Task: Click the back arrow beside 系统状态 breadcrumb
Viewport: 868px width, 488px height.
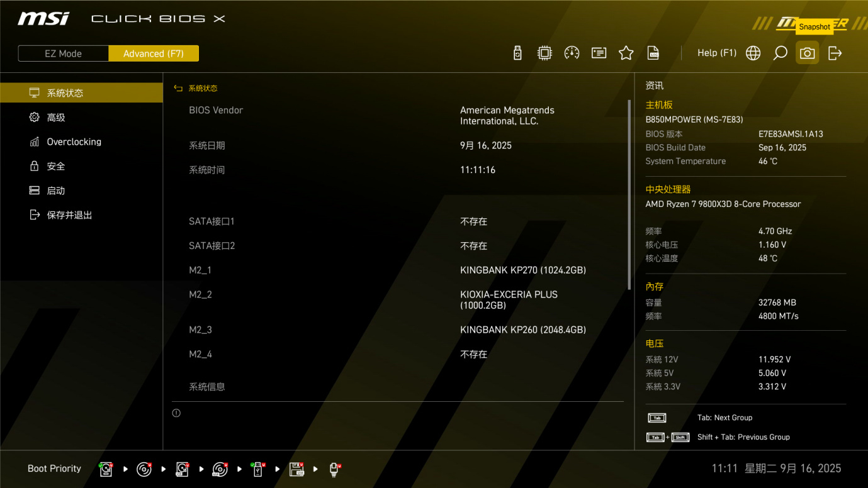Action: (x=178, y=89)
